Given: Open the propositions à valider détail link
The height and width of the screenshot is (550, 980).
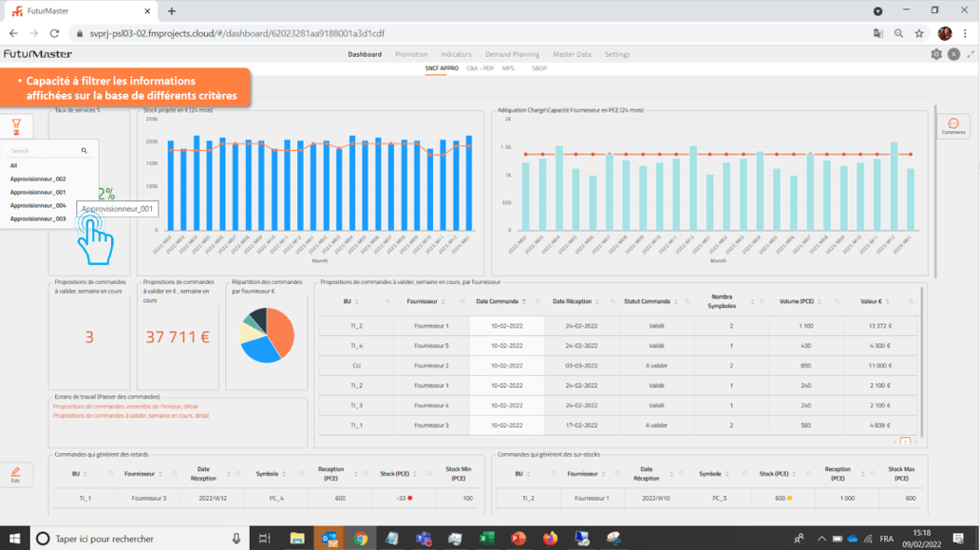Looking at the screenshot, I should (131, 414).
